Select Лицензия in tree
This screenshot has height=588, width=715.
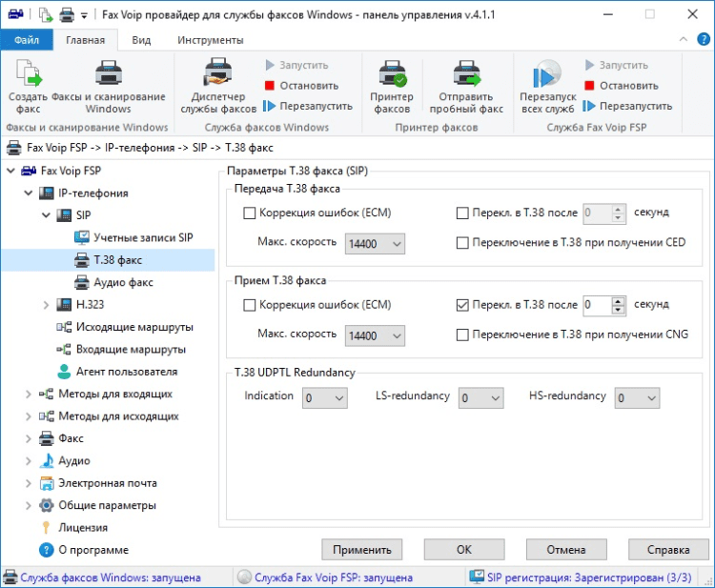tap(73, 527)
